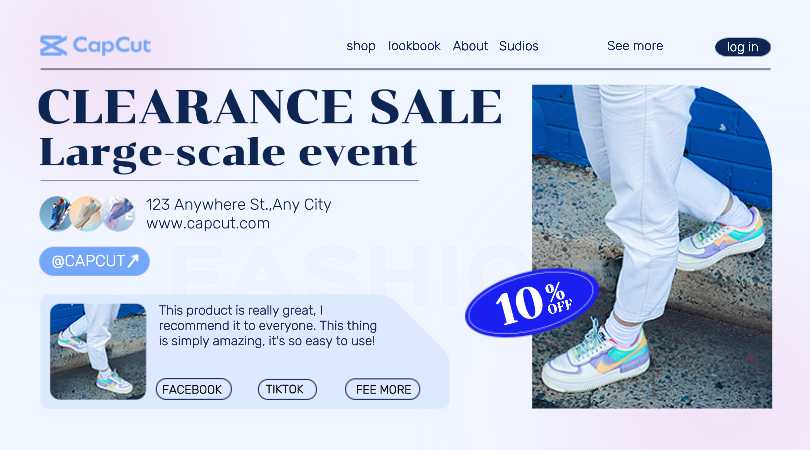Image resolution: width=810 pixels, height=450 pixels.
Task: Select the blue sneaker circular thumbnail
Action: coord(55,213)
